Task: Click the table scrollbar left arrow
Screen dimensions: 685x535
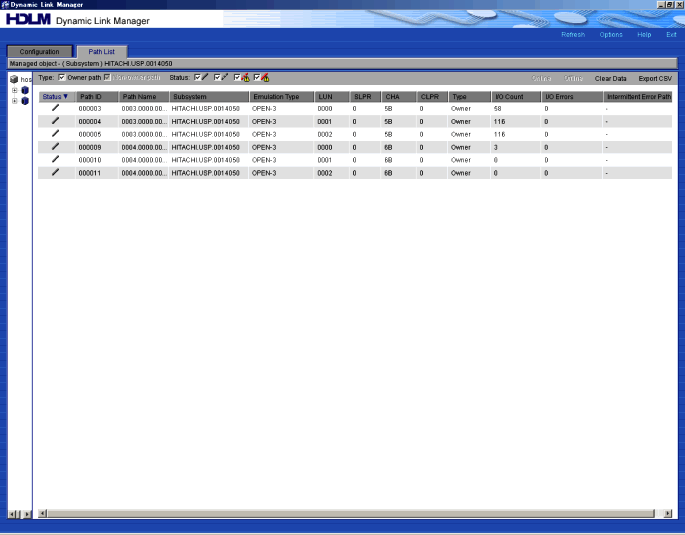Action: pos(42,513)
